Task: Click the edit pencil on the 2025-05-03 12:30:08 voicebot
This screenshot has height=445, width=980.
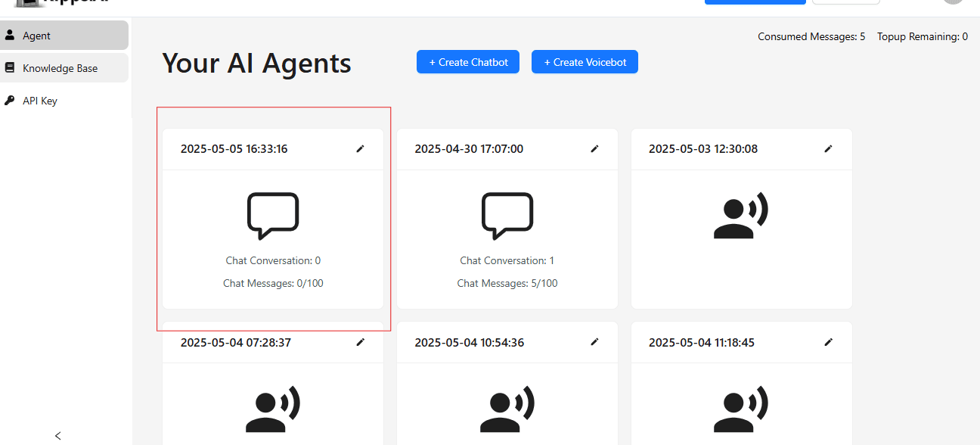Action: tap(829, 148)
